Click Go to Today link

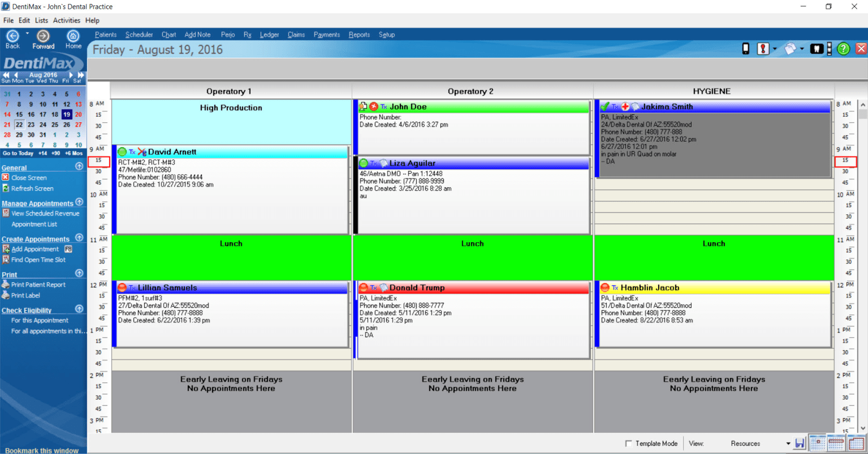click(x=18, y=153)
